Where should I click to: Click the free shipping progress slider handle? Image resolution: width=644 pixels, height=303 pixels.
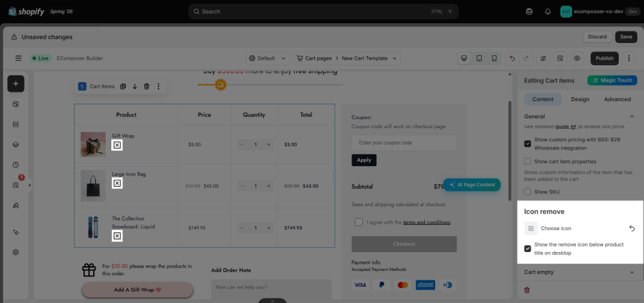(221, 85)
